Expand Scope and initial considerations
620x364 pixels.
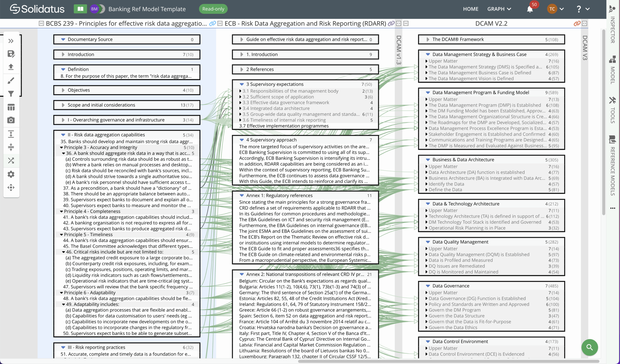click(63, 105)
